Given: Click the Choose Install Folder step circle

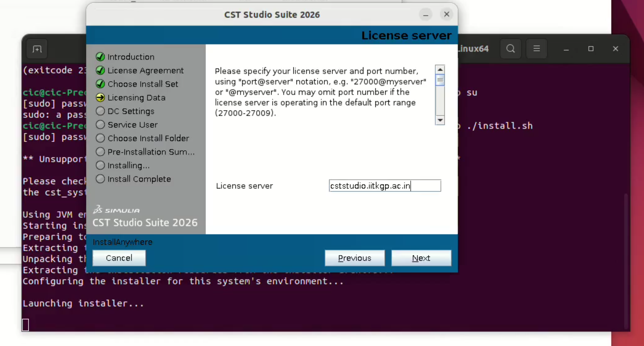Looking at the screenshot, I should [100, 138].
